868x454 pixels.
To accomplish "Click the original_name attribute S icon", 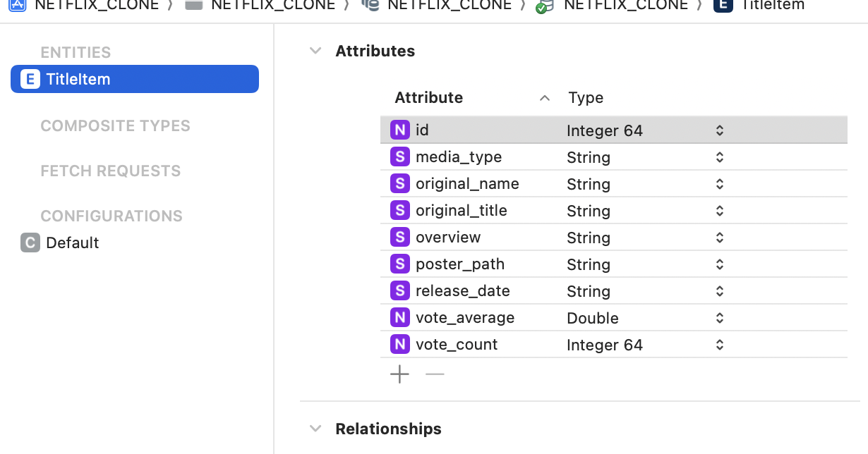I will click(x=400, y=183).
